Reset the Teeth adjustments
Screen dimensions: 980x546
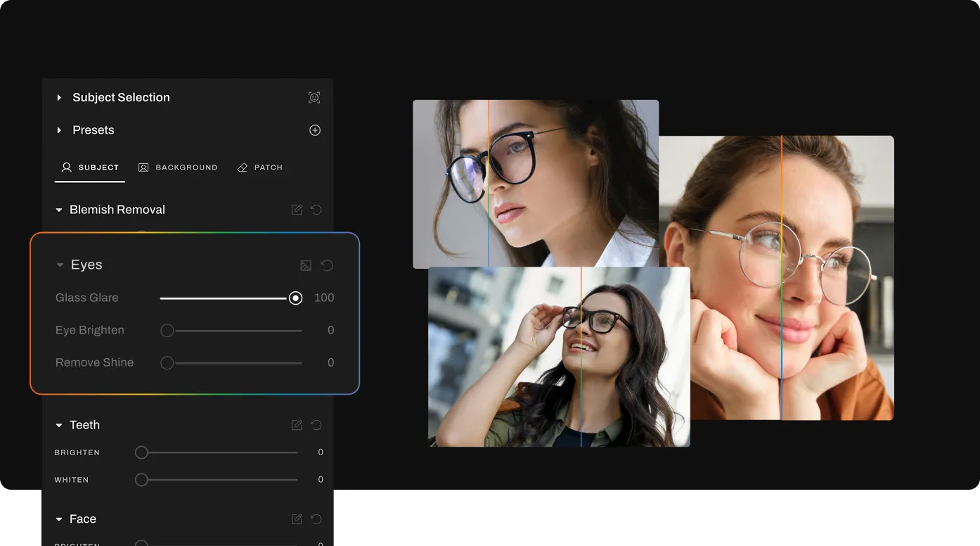coord(316,425)
